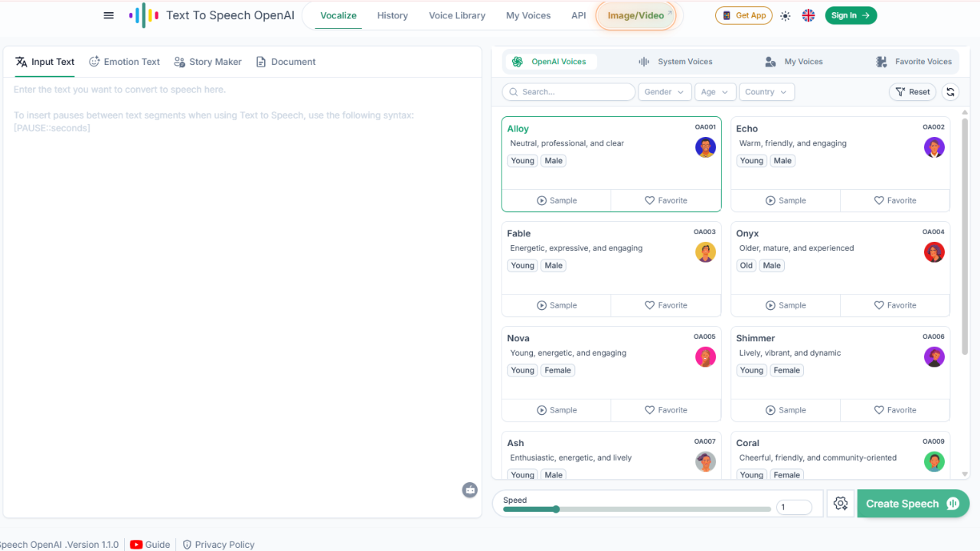980x551 pixels.
Task: Favorite the Echo voice
Action: pos(895,201)
